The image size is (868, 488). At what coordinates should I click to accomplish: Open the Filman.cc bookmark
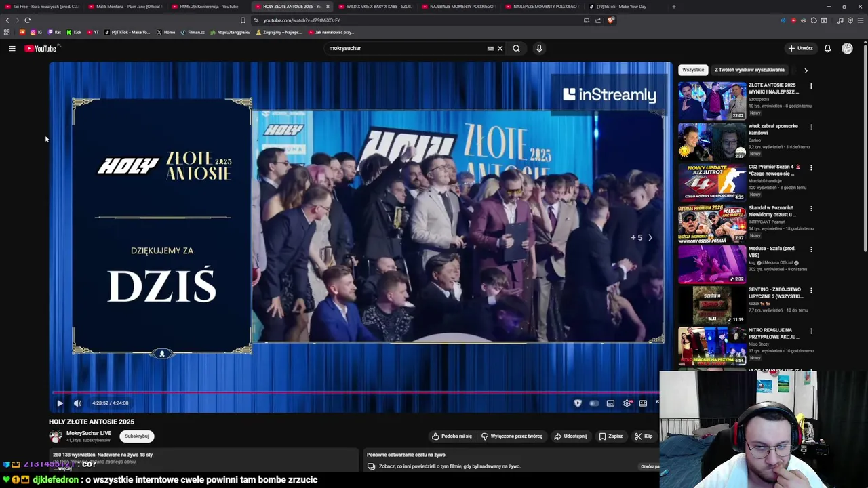point(192,32)
